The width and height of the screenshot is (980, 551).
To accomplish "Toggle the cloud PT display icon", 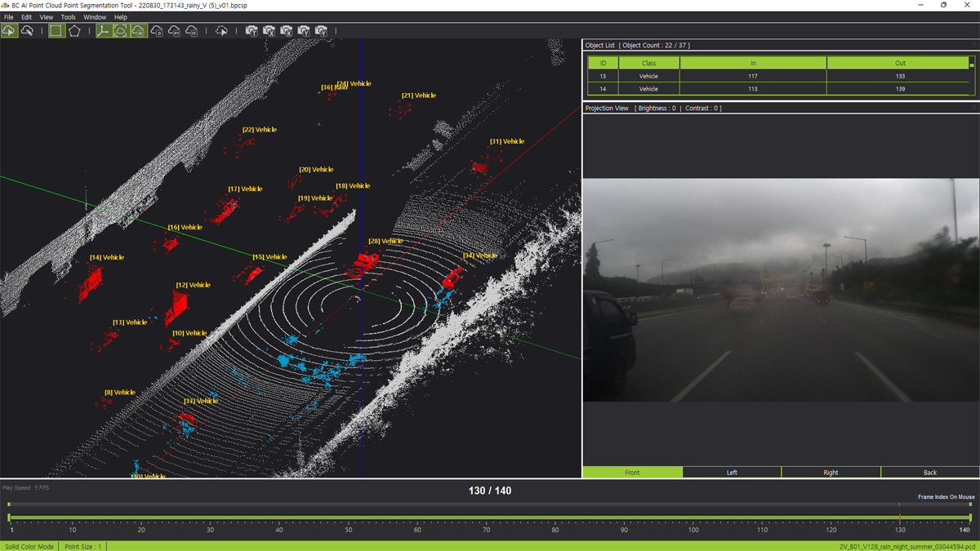I will 175,31.
